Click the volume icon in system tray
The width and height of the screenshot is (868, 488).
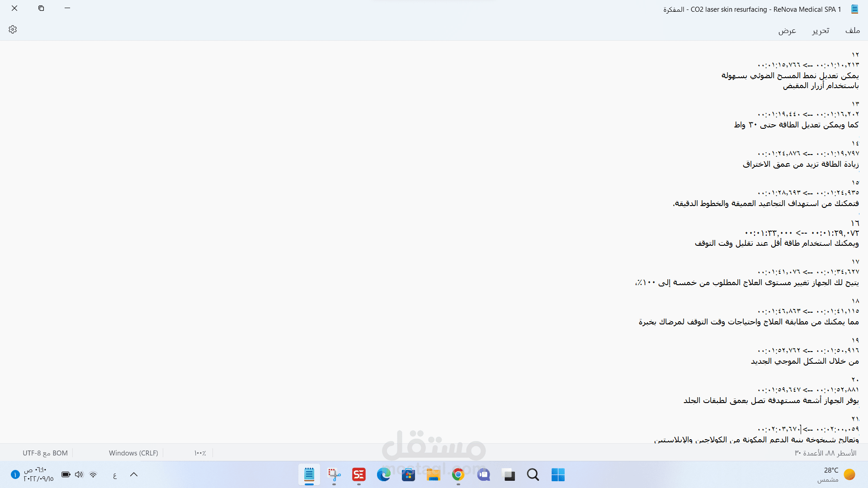point(79,474)
